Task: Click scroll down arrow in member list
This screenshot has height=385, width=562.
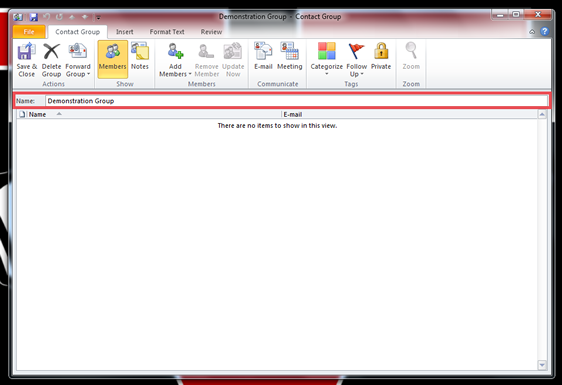Action: 542,365
